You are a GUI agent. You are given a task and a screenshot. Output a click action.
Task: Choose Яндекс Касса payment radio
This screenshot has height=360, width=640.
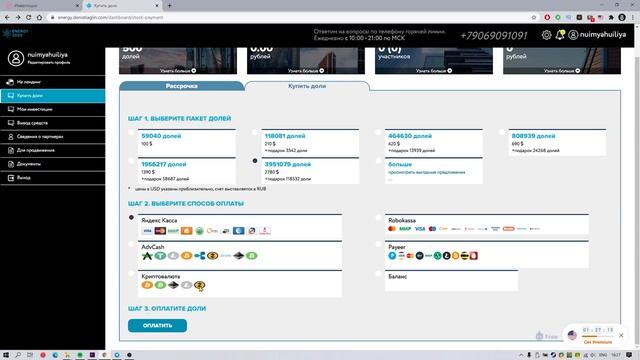click(131, 218)
